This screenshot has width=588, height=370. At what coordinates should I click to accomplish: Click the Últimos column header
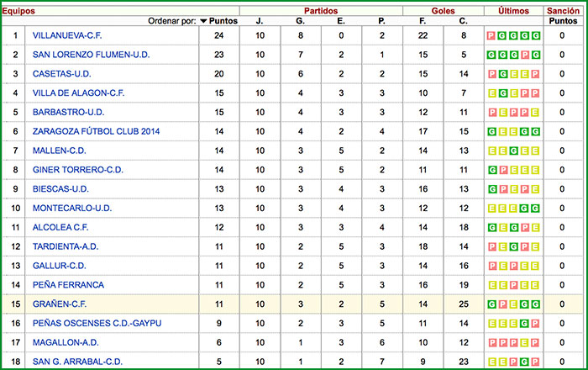pyautogui.click(x=513, y=10)
